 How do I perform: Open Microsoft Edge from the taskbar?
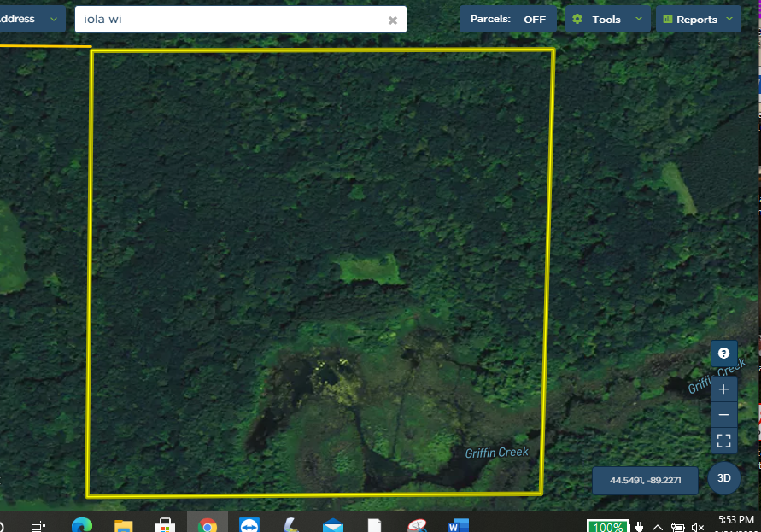82,525
